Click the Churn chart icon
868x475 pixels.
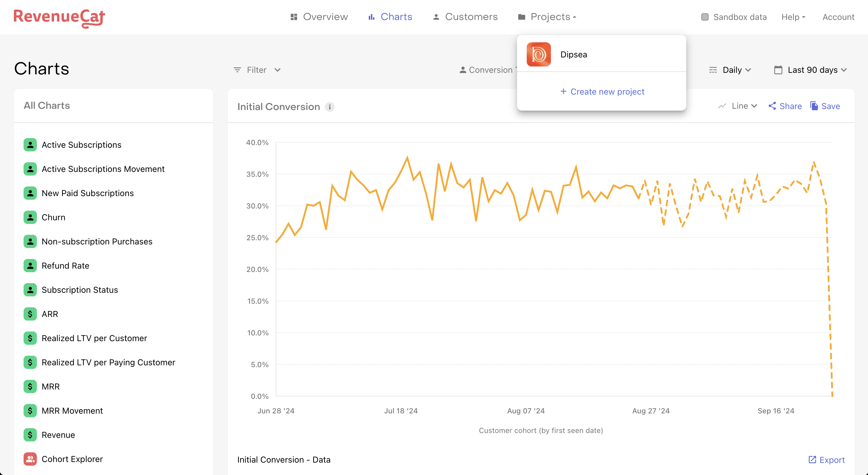tap(30, 217)
